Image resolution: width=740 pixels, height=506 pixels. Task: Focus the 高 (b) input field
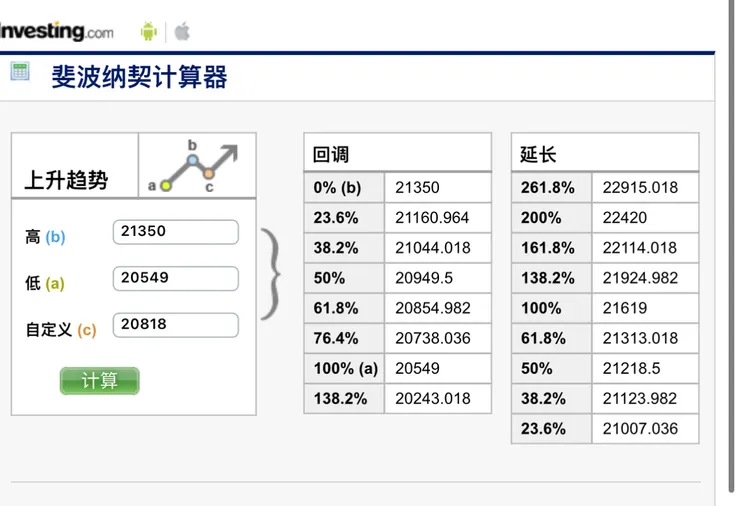pos(176,232)
